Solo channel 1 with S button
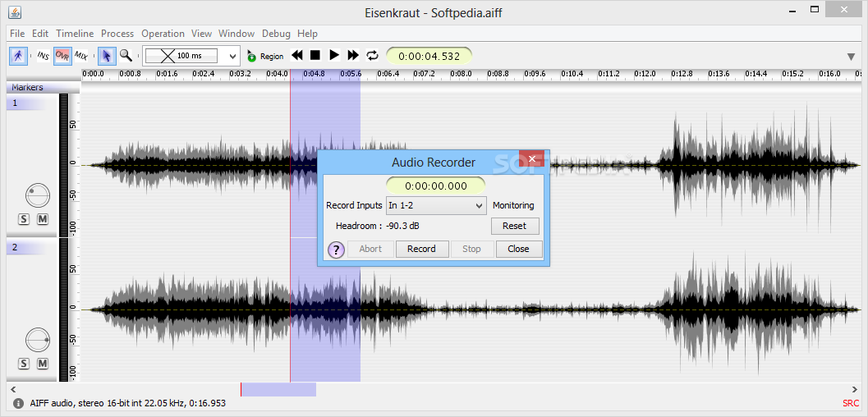Screen dimensions: 868x417 (23, 219)
